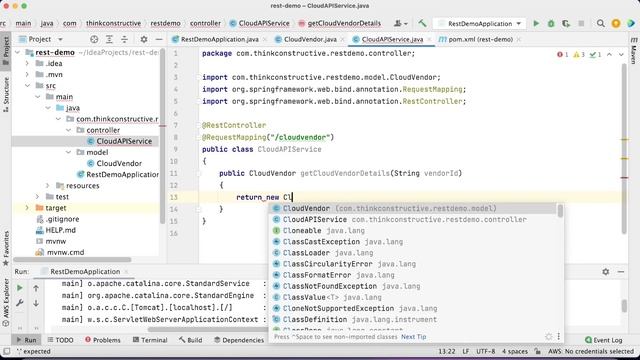The height and width of the screenshot is (360, 640).
Task: Click up arrow in Run panel
Action: click(36, 288)
